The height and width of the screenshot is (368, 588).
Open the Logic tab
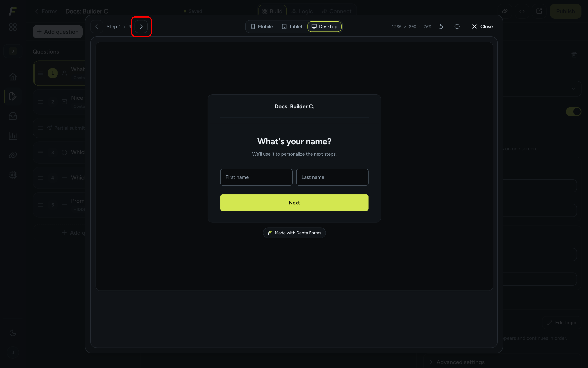pyautogui.click(x=302, y=11)
